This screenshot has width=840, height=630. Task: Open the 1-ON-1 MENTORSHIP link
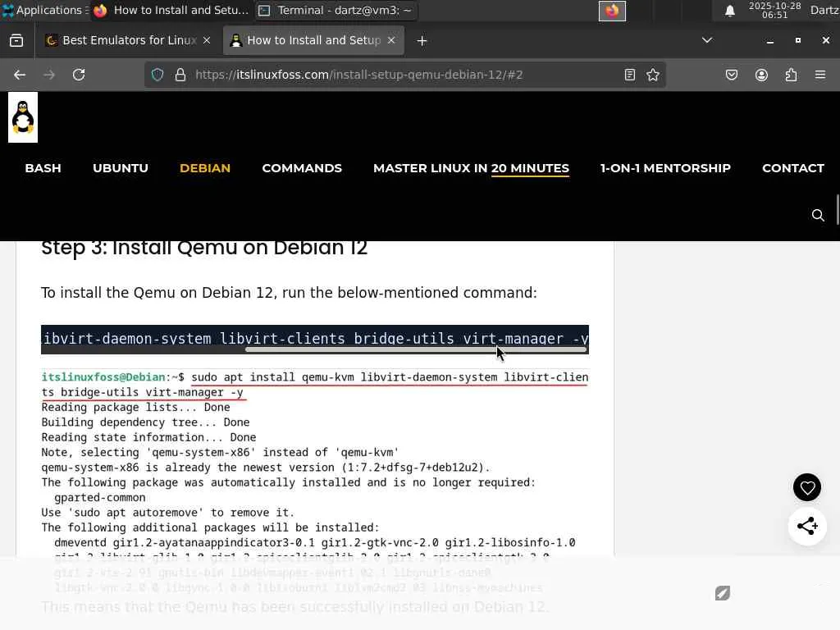(665, 168)
